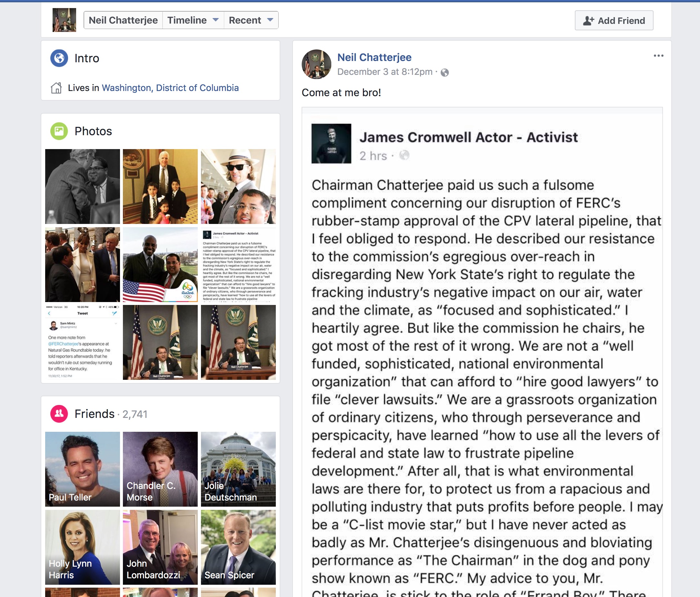Expand the Recent dropdown
This screenshot has height=597, width=700.
(251, 20)
